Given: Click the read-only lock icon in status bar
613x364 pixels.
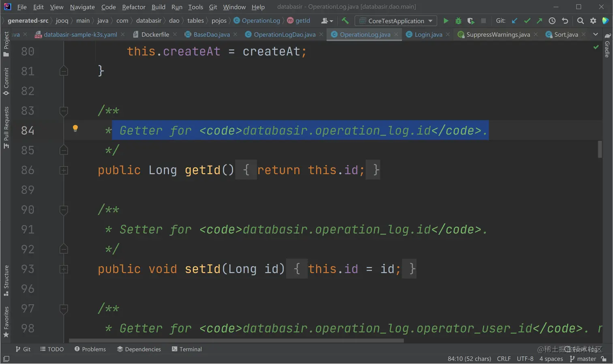Looking at the screenshot, I should pos(604,359).
